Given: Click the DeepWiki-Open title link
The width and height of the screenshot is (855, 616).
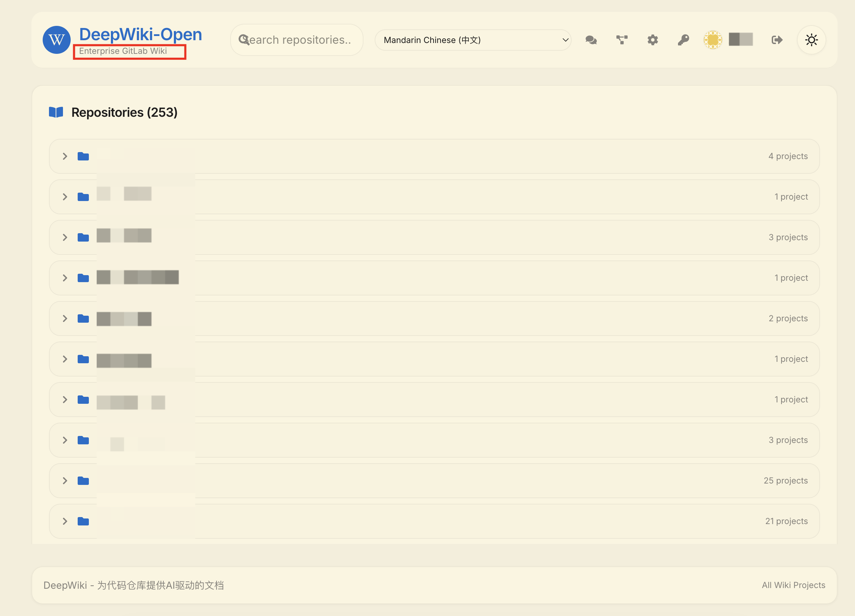Looking at the screenshot, I should click(x=141, y=34).
